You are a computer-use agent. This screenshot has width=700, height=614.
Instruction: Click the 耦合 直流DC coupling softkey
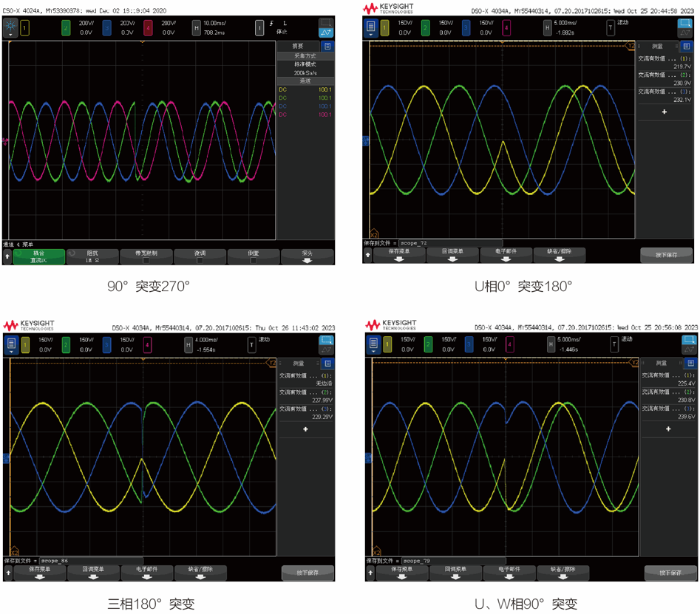39,256
